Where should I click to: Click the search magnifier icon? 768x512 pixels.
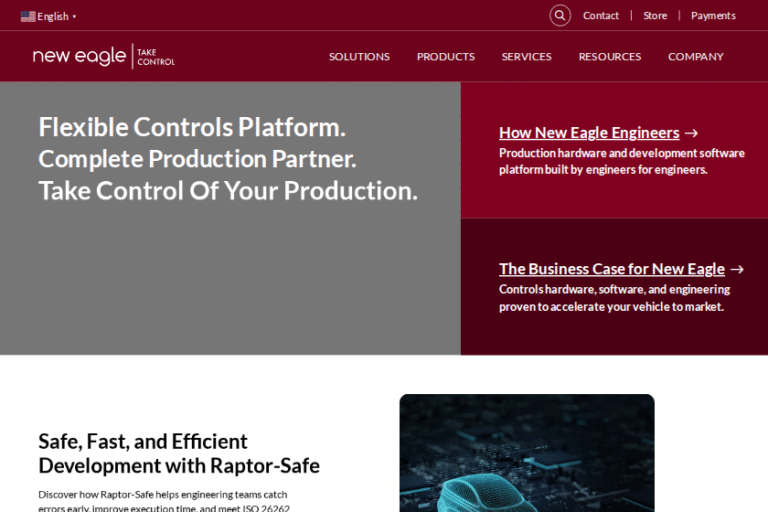[x=560, y=16]
